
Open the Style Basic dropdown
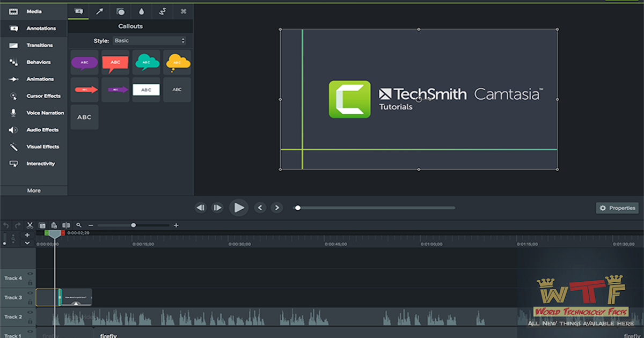pyautogui.click(x=149, y=41)
